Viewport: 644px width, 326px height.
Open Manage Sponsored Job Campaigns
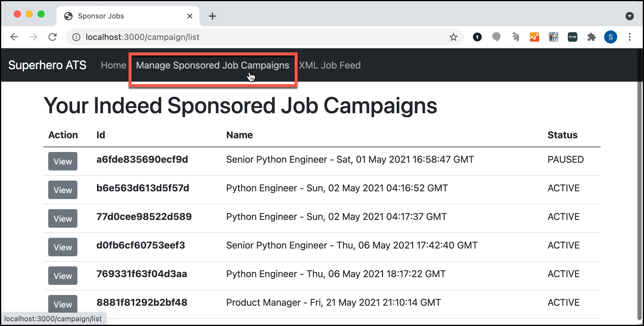[x=212, y=65]
